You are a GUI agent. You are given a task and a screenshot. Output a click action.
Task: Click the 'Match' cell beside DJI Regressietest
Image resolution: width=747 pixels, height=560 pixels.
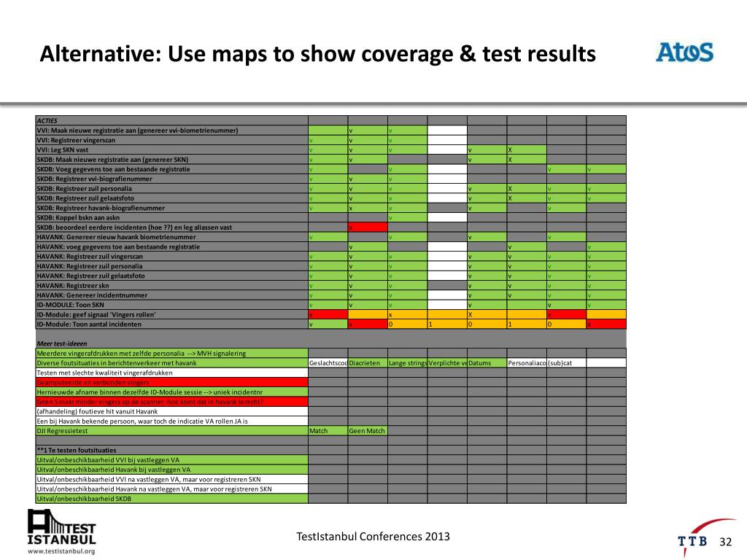[328, 431]
